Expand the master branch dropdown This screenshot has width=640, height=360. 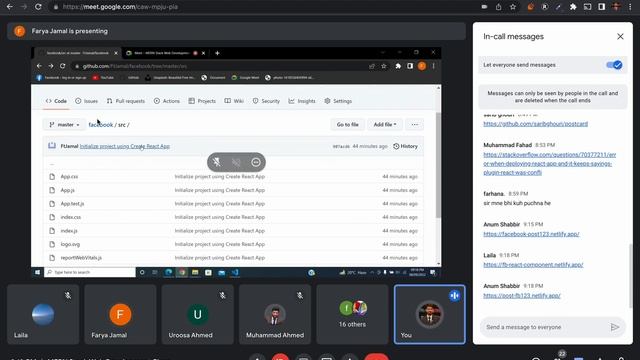(x=64, y=124)
